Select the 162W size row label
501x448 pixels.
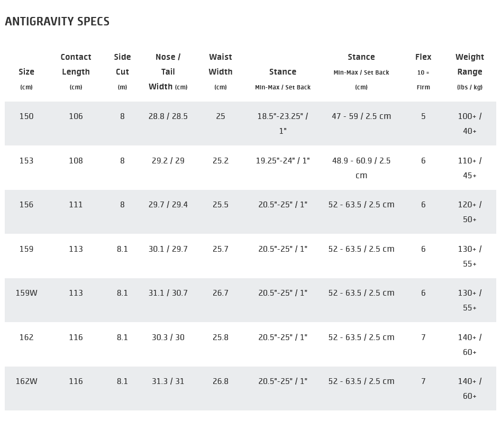tap(26, 381)
